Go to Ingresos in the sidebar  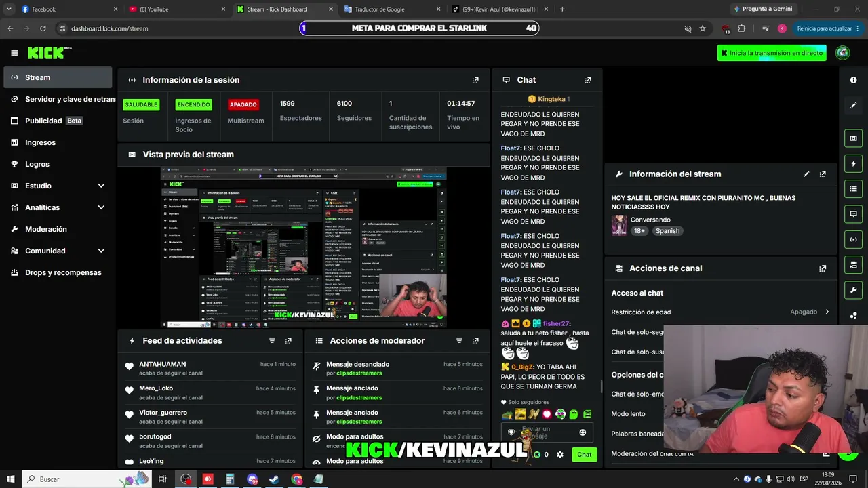tap(58, 142)
